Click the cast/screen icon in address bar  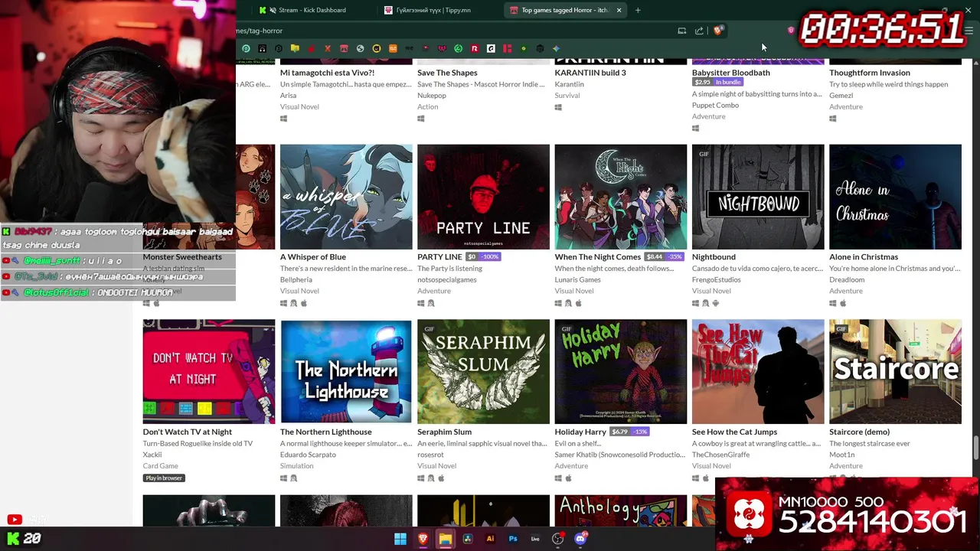tap(681, 31)
